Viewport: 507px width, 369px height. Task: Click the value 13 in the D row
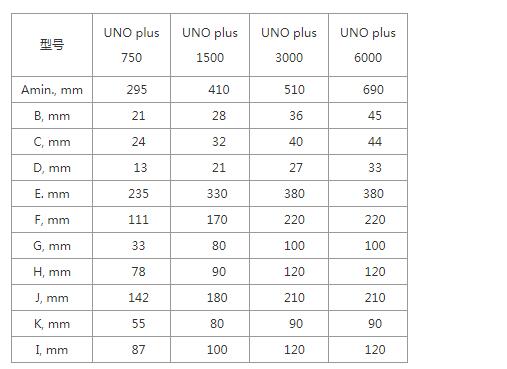coord(140,168)
